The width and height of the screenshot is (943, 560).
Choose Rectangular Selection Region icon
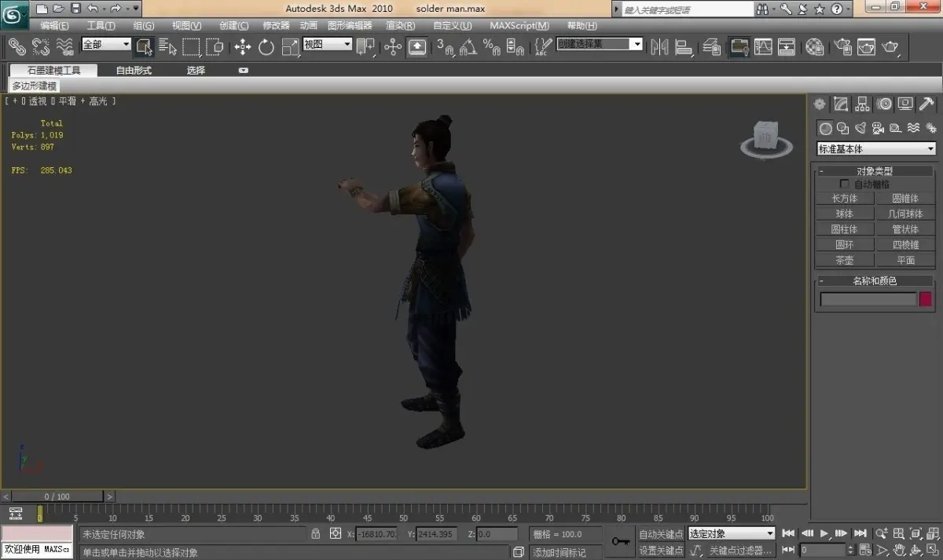191,46
